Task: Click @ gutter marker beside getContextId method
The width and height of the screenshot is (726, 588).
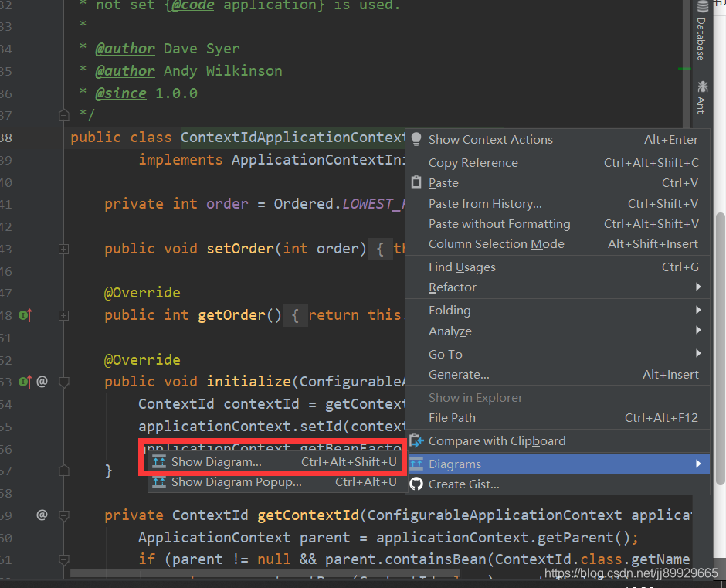Action: [42, 515]
